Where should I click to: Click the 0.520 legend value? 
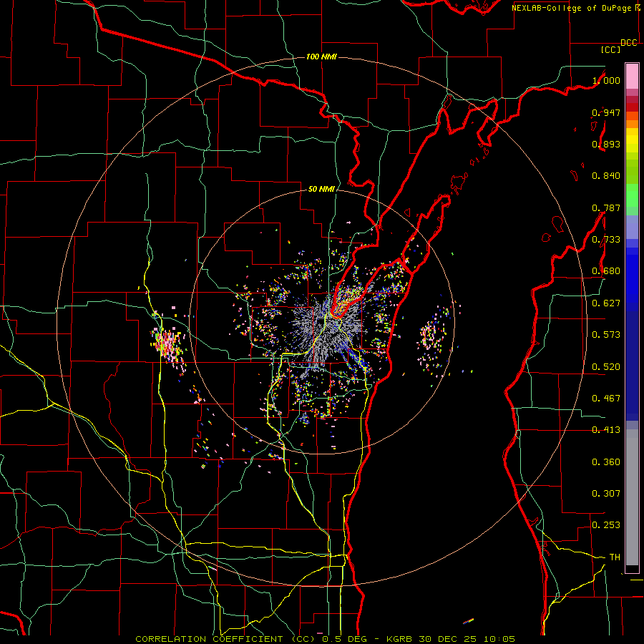pos(606,367)
